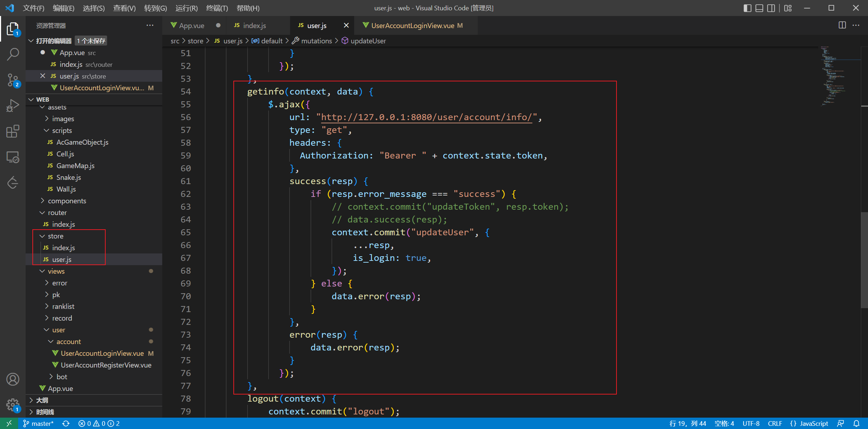Open the Extensions view

13,132
